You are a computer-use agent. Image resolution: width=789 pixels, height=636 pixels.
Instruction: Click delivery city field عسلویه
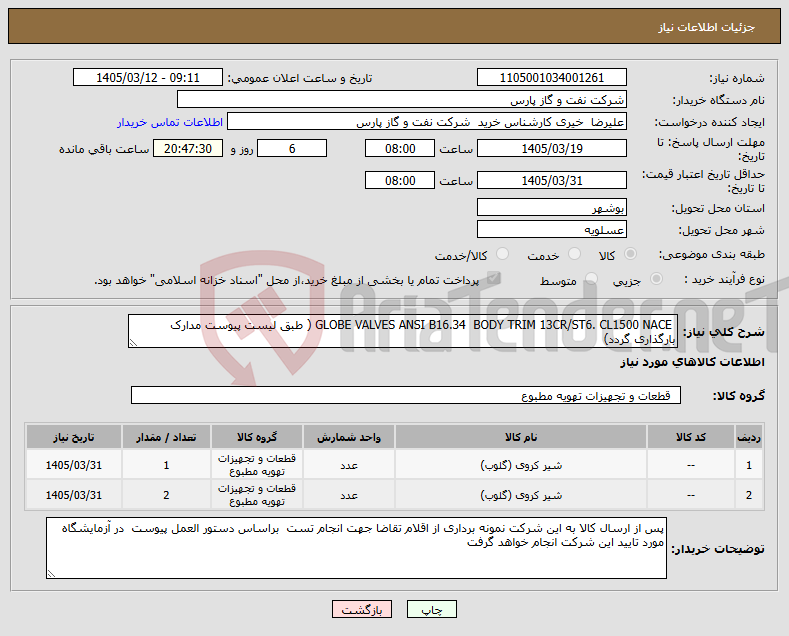pos(551,229)
